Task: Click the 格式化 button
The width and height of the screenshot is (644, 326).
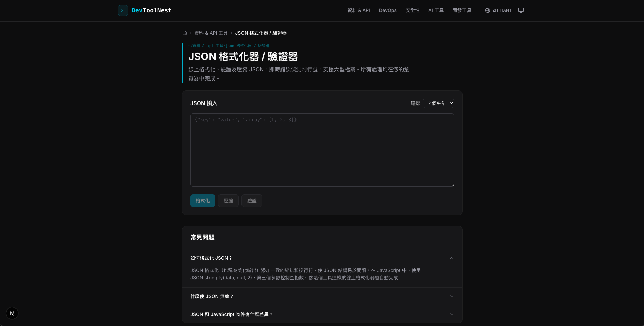Action: [203, 201]
